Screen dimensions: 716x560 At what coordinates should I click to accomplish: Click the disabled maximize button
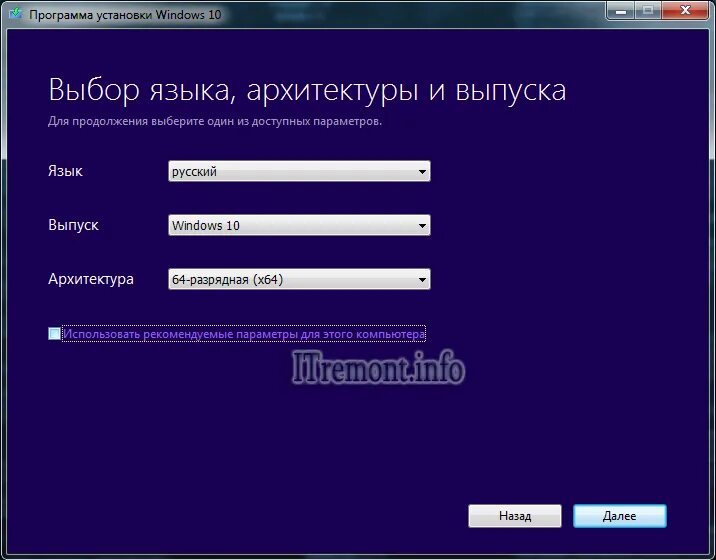point(648,11)
